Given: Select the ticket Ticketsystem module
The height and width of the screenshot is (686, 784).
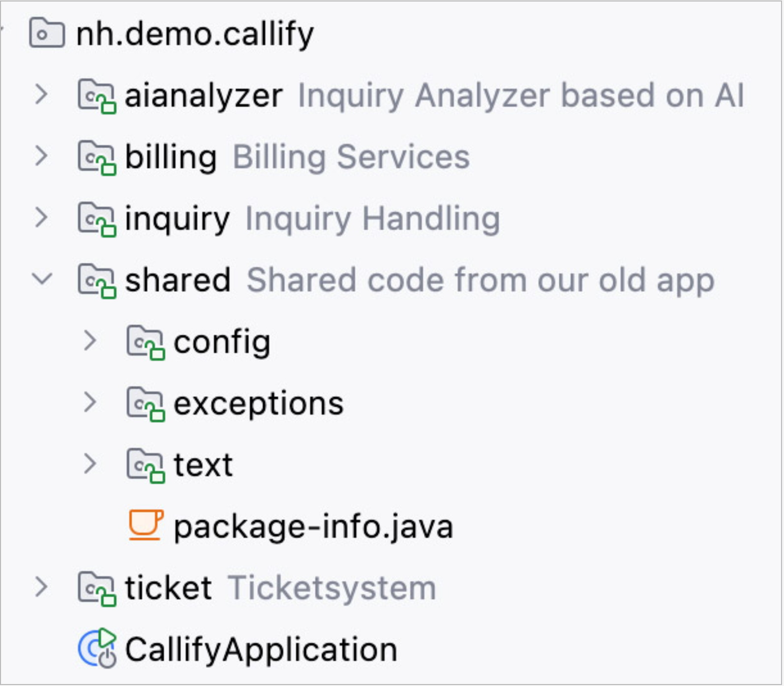Looking at the screenshot, I should (x=168, y=588).
